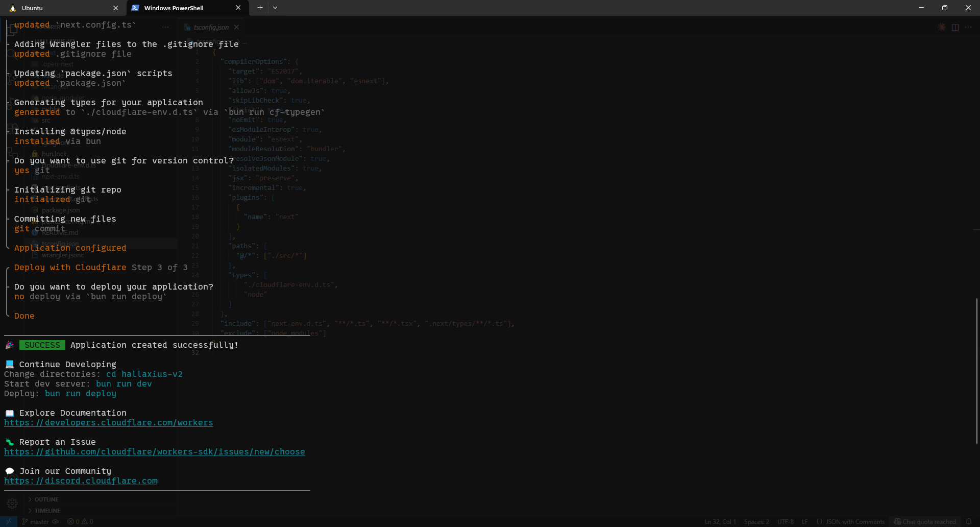Click the 'Join our Community' heading

pyautogui.click(x=65, y=471)
